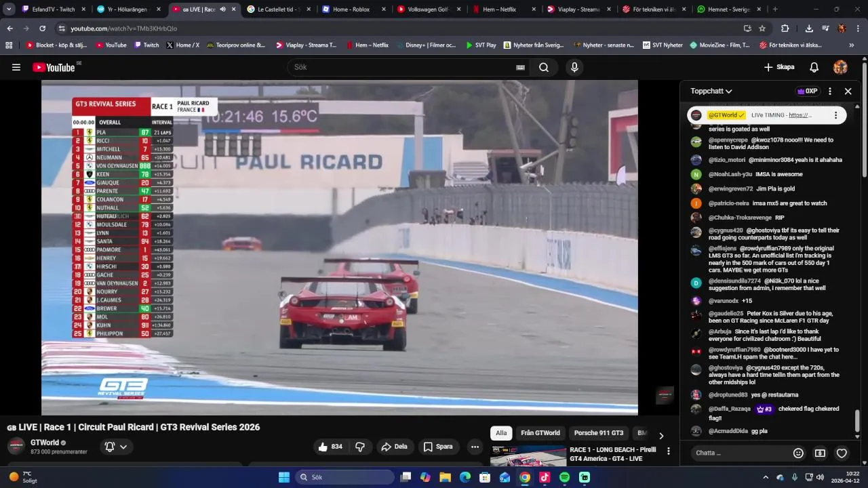Switch to the Hemnet tab
Viewport: 868px width, 488px height.
[729, 9]
